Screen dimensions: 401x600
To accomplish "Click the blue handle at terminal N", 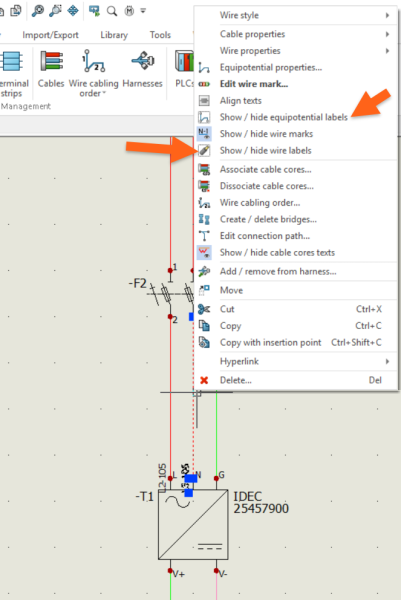I will pos(191,478).
